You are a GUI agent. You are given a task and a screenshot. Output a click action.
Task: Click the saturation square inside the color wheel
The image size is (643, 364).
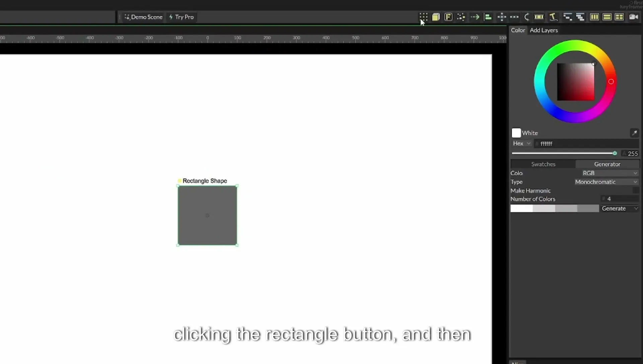click(576, 82)
